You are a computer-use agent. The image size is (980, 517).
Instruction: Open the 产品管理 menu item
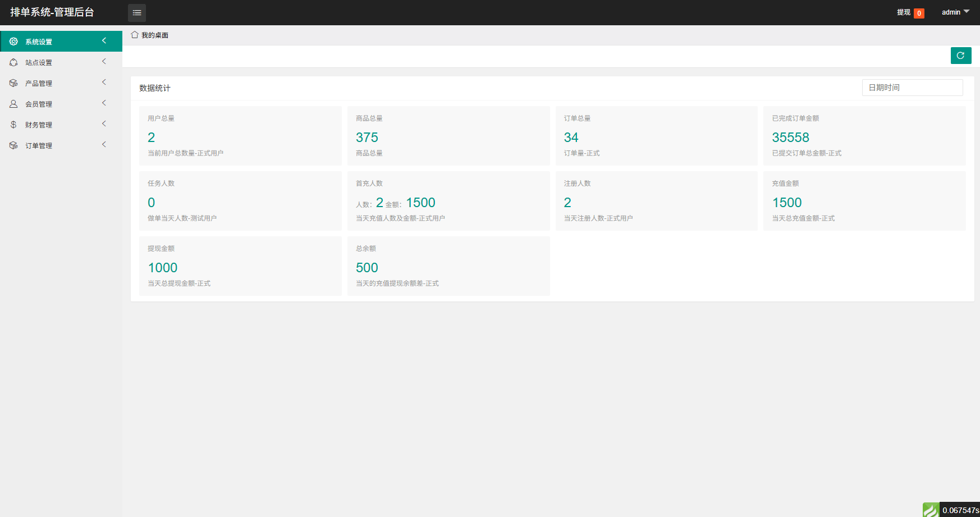(39, 83)
